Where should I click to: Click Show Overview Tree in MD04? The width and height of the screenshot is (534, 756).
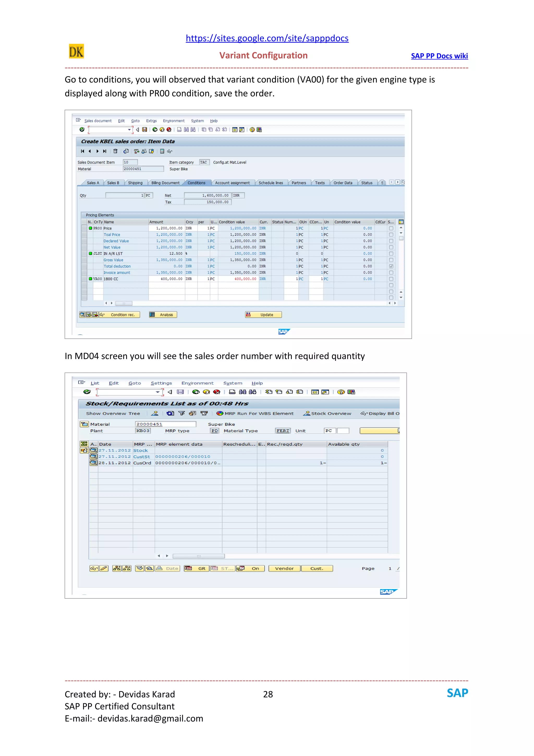pyautogui.click(x=113, y=413)
